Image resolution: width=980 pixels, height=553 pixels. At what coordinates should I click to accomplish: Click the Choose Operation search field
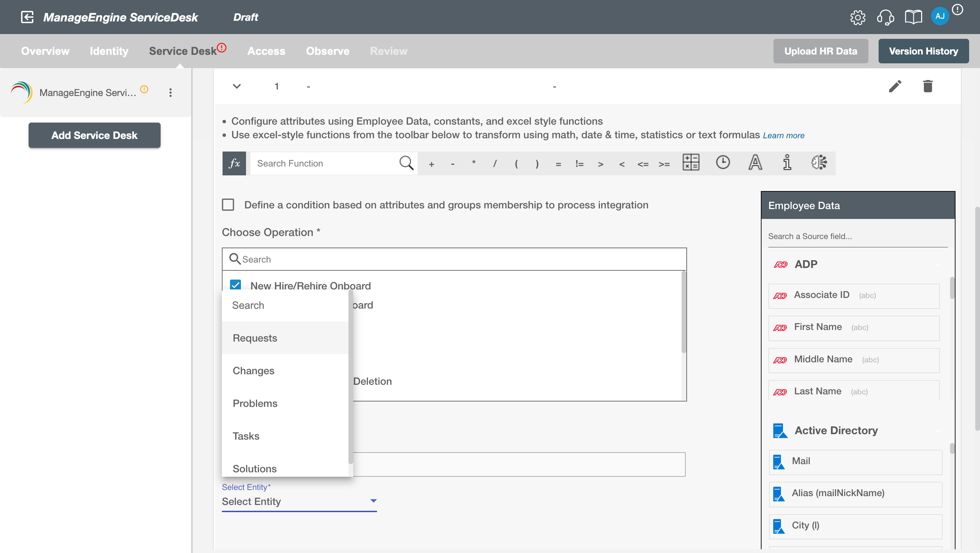pyautogui.click(x=454, y=259)
